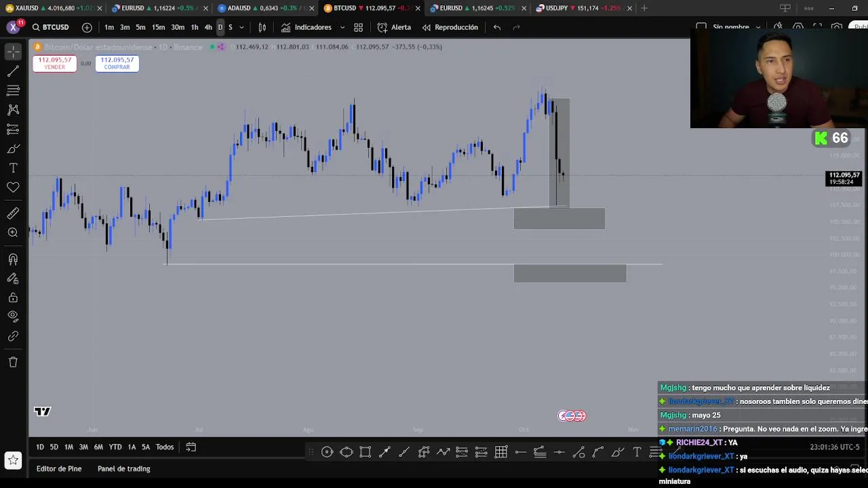The image size is (868, 488).
Task: Toggle lock all drawings
Action: coord(13,298)
